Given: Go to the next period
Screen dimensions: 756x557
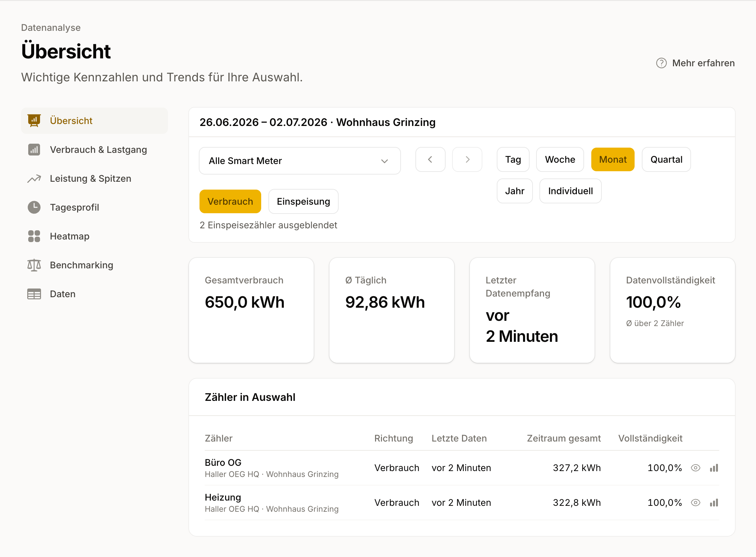Looking at the screenshot, I should click(467, 159).
